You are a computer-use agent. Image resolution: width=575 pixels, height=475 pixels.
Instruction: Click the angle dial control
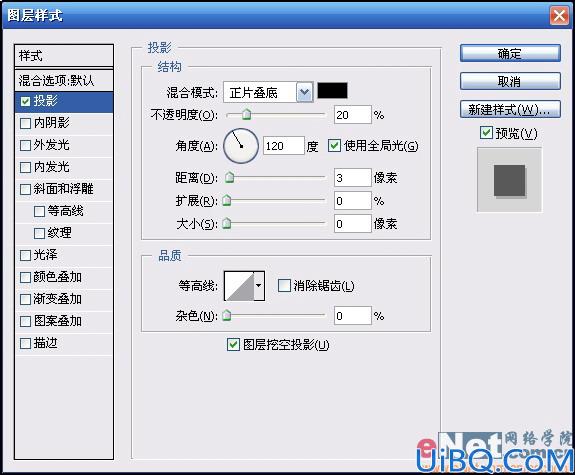[x=241, y=146]
